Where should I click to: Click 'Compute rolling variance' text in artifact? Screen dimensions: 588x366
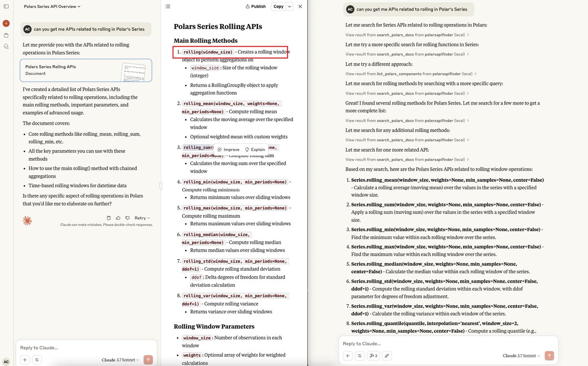click(x=231, y=304)
